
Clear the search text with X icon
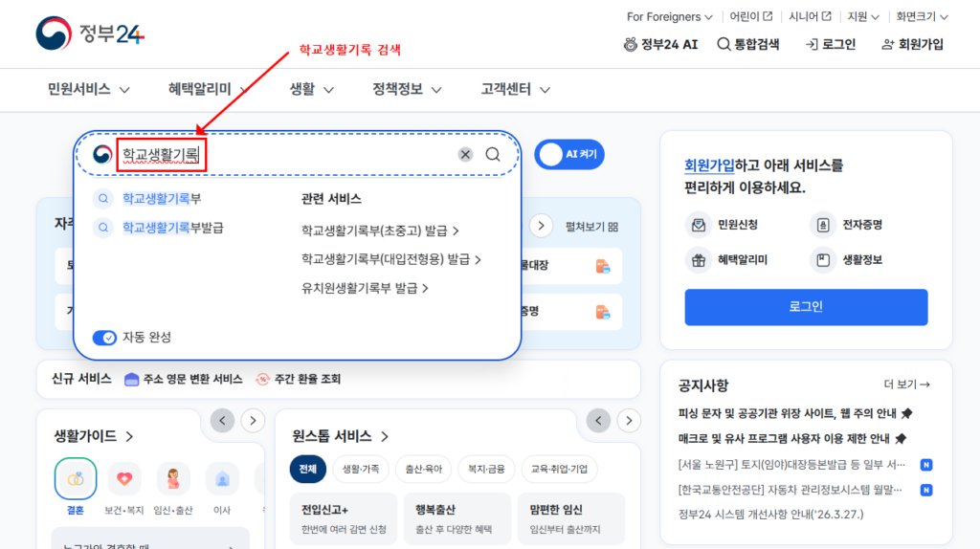(x=465, y=154)
